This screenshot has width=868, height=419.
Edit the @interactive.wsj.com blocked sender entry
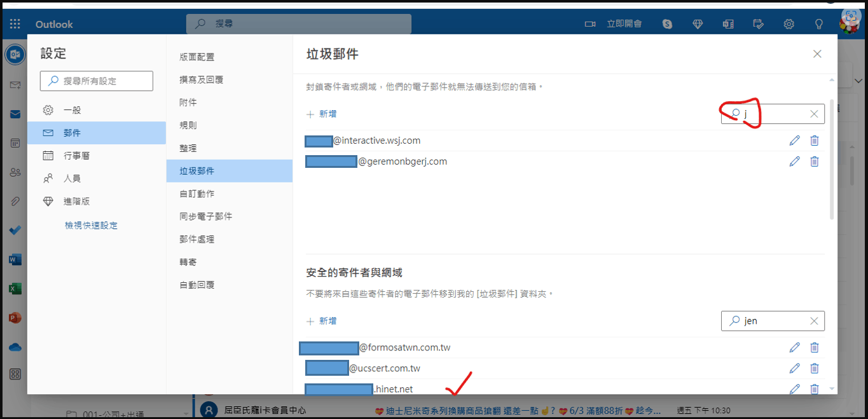coord(794,140)
